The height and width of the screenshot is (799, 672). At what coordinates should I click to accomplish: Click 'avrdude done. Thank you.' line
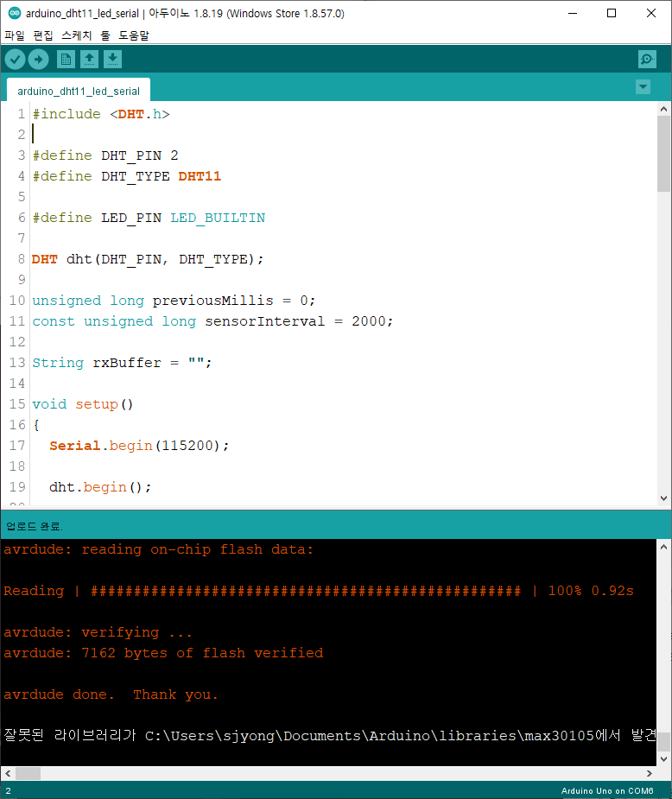(x=111, y=694)
